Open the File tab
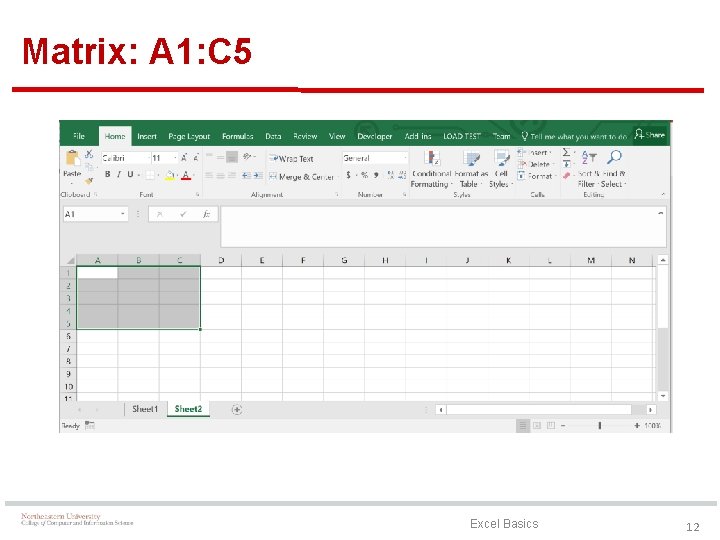The image size is (720, 540). (x=79, y=136)
